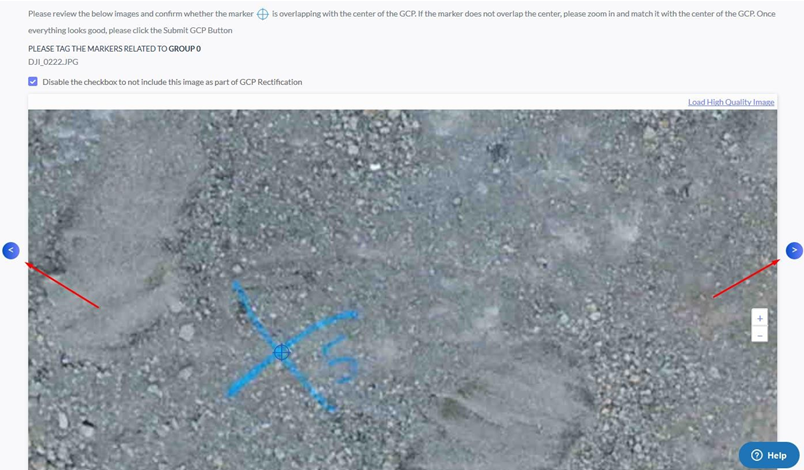This screenshot has height=470, width=804.
Task: Select the DJI_0222.JPG filename text
Action: click(x=53, y=62)
